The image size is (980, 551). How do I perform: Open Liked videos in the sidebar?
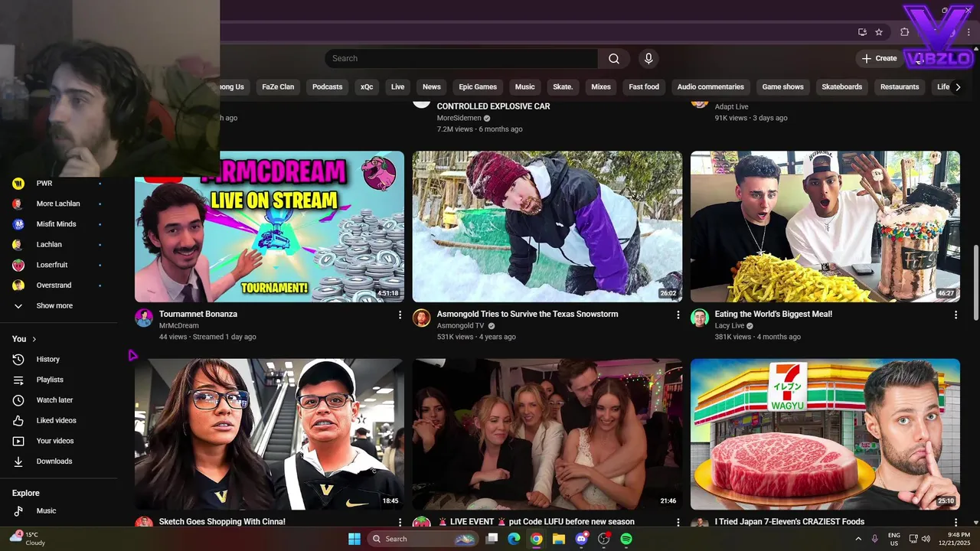coord(58,420)
